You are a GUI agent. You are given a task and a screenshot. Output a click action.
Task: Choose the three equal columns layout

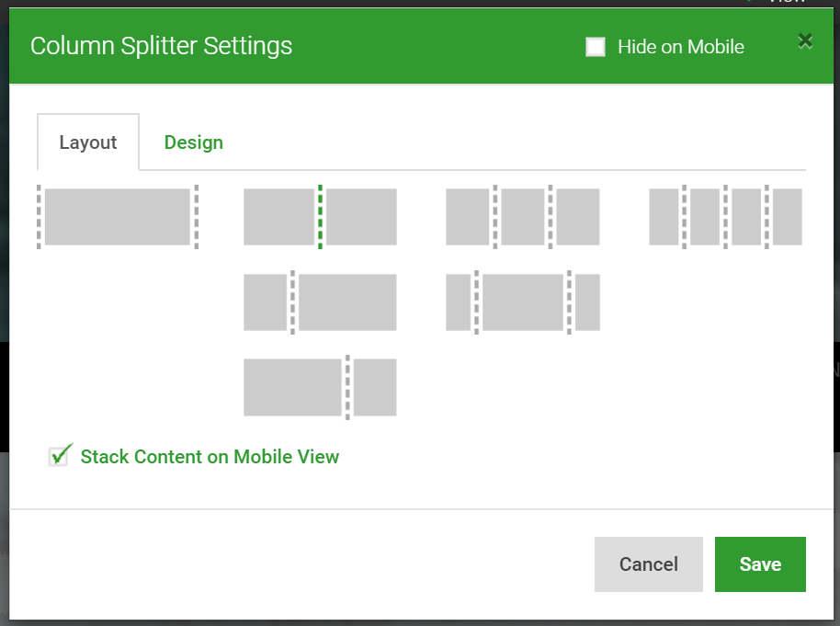coord(522,217)
